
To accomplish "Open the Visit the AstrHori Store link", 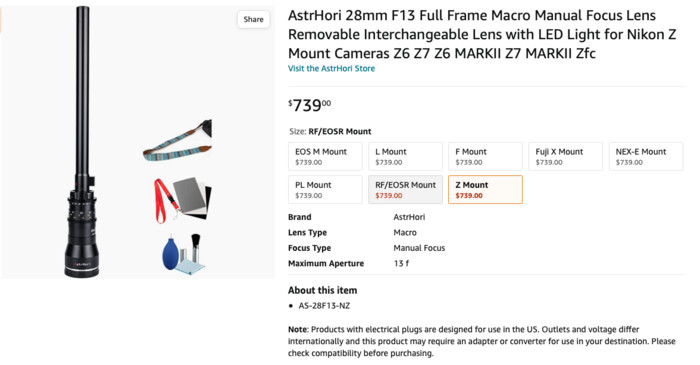I will (x=331, y=68).
